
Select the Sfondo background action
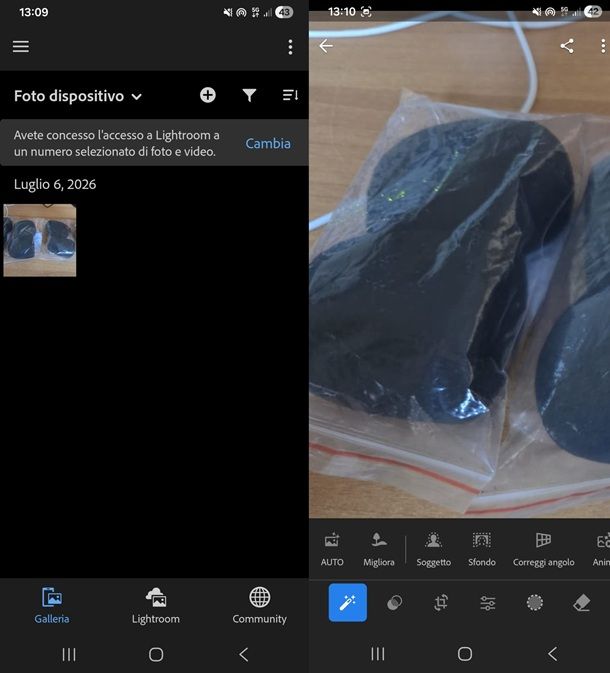click(482, 550)
